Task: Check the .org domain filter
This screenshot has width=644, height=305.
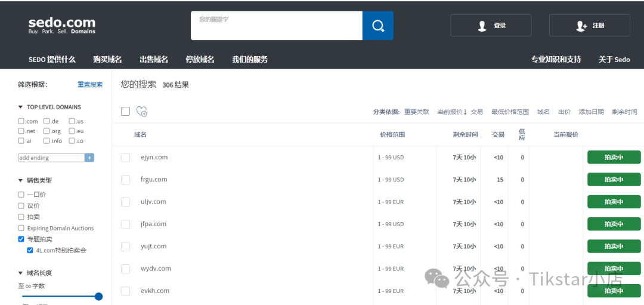Action: (x=47, y=131)
